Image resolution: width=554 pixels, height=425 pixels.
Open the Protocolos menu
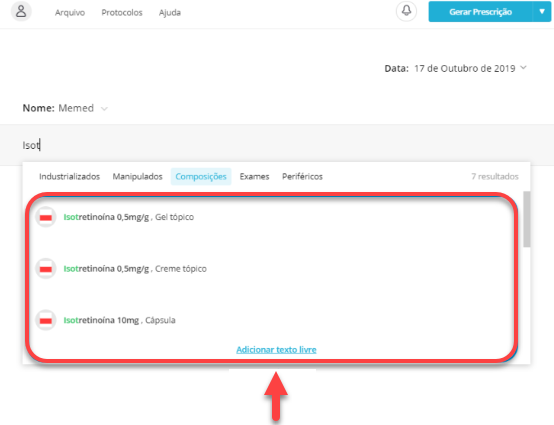pyautogui.click(x=122, y=13)
